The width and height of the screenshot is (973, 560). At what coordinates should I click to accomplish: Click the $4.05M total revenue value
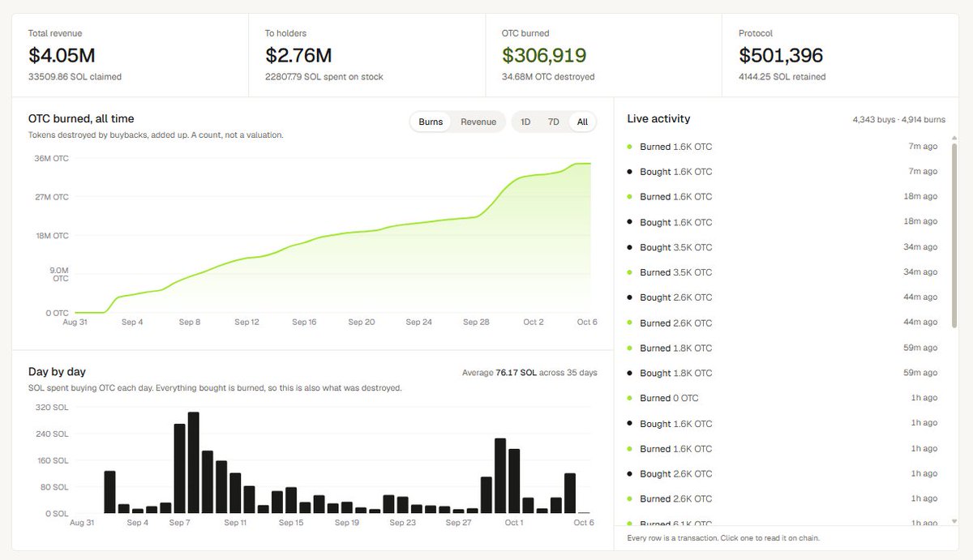click(x=62, y=56)
